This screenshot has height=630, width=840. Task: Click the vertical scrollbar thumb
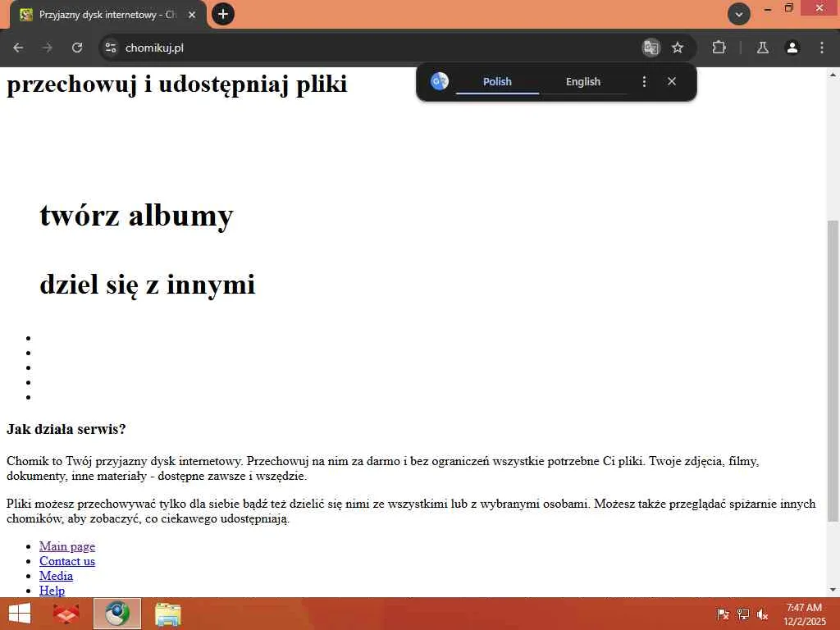(833, 371)
